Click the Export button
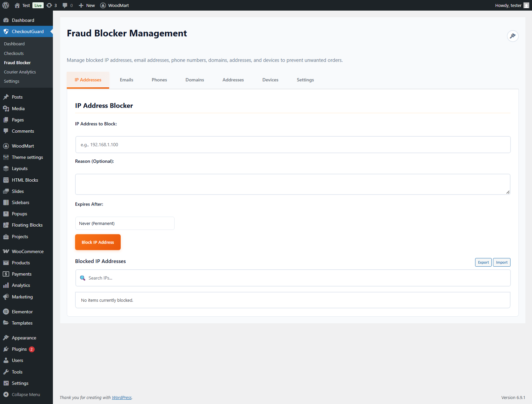The image size is (532, 404). (x=483, y=262)
